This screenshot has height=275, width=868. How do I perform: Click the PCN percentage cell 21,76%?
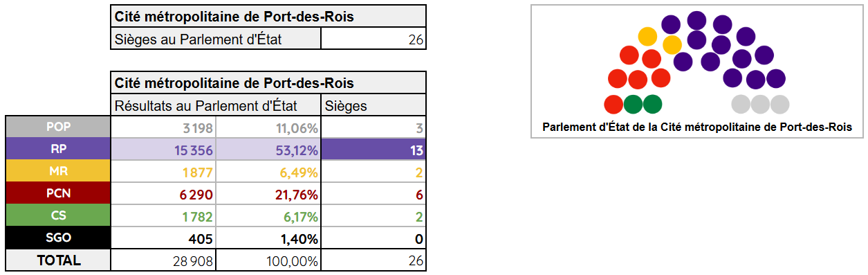pyautogui.click(x=268, y=194)
